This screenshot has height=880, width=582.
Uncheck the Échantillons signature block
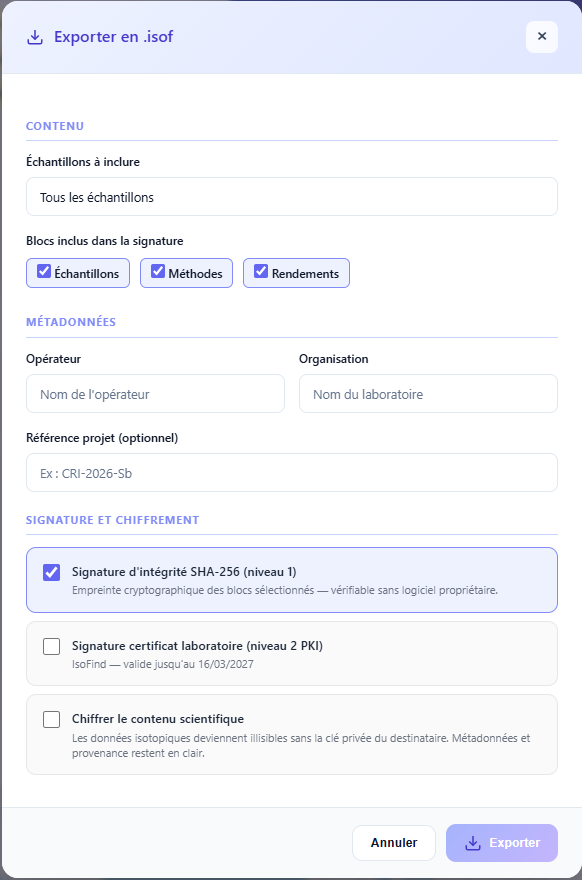click(42, 272)
